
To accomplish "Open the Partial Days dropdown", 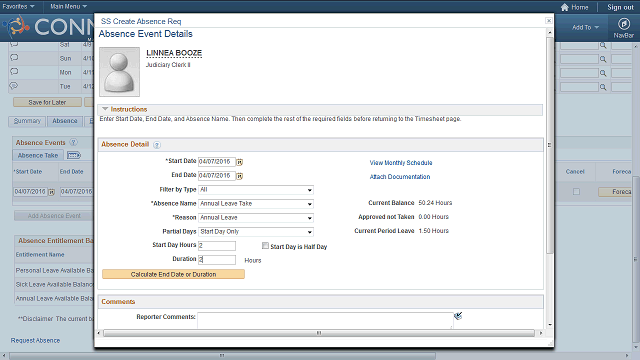I will 256,231.
